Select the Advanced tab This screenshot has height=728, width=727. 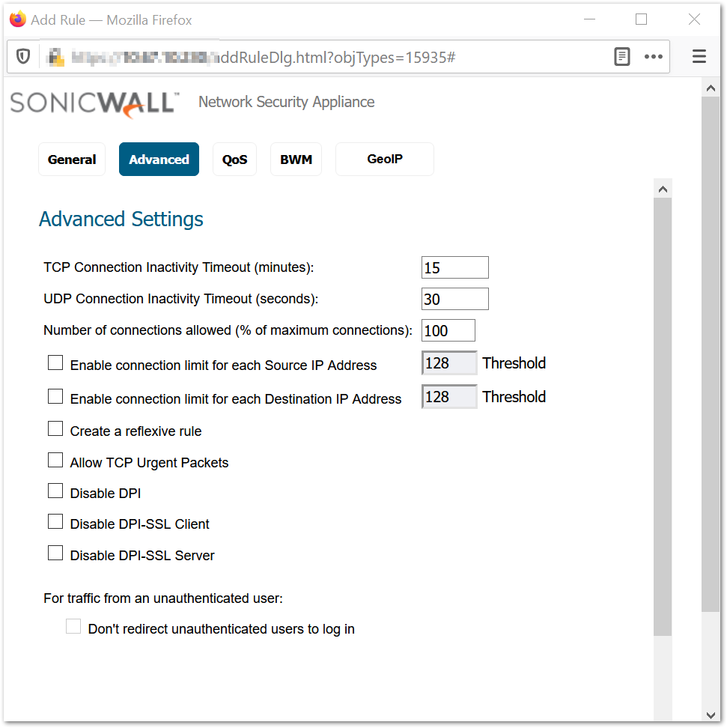(x=159, y=160)
